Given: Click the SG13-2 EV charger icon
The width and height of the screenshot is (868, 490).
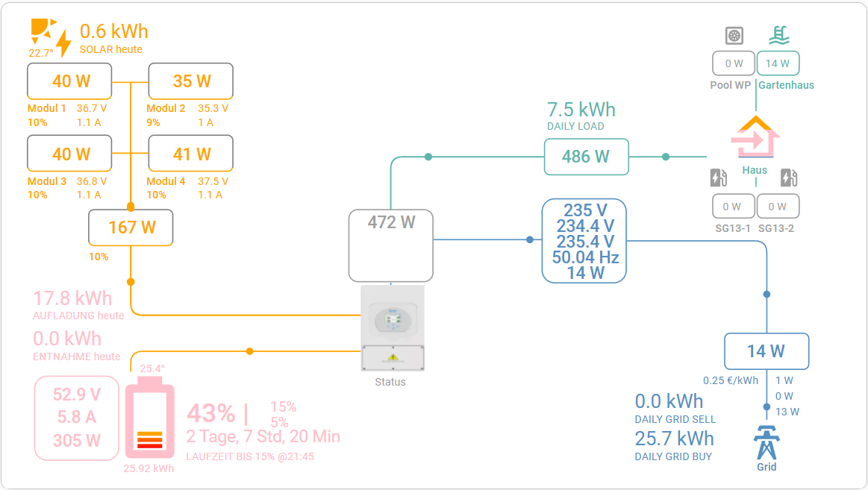Looking at the screenshot, I should [789, 178].
